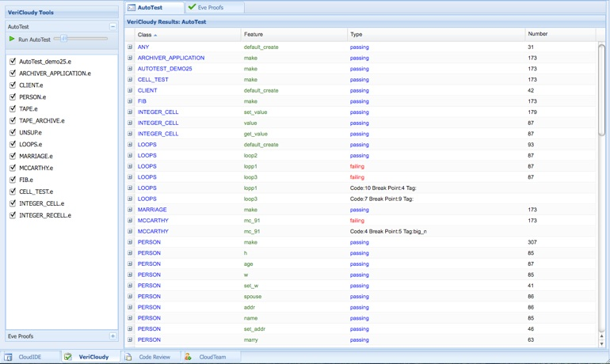Click the Run AutoTest slider track
The width and height of the screenshot is (610, 364).
81,39
